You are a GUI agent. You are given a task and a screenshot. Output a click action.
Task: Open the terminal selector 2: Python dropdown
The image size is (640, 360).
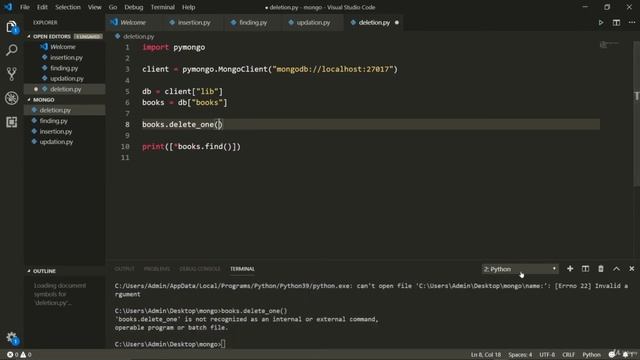coord(520,269)
